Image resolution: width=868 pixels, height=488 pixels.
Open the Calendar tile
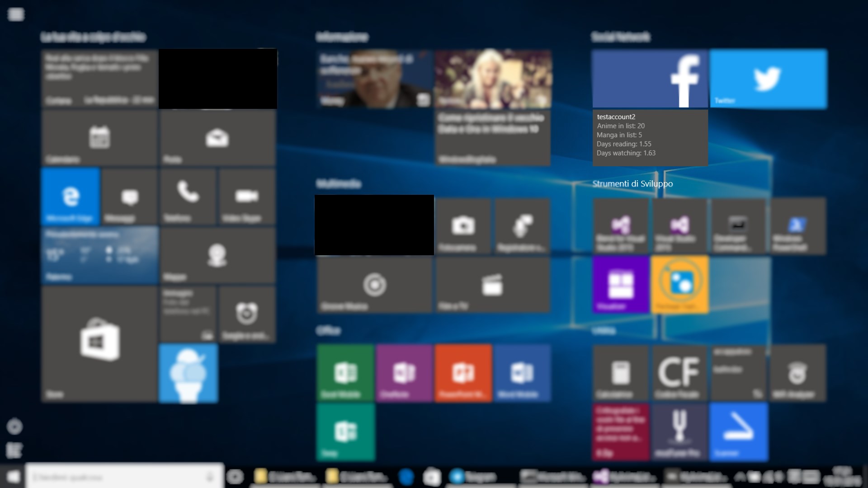(x=99, y=138)
